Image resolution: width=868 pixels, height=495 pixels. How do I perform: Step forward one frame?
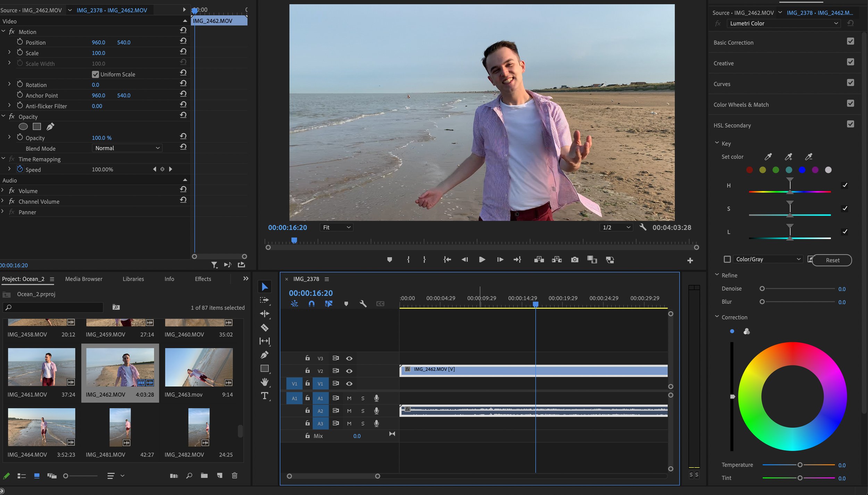[x=500, y=260]
